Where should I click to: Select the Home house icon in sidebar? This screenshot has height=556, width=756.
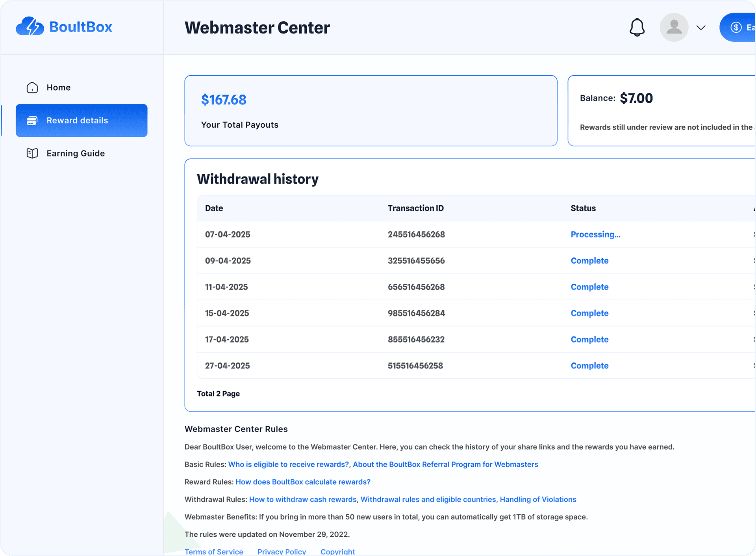(32, 87)
